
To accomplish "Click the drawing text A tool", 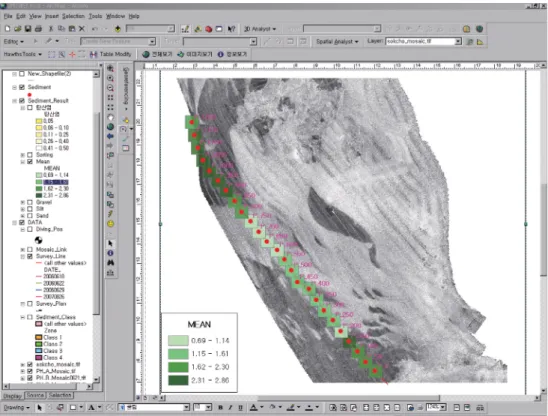I will click(91, 408).
